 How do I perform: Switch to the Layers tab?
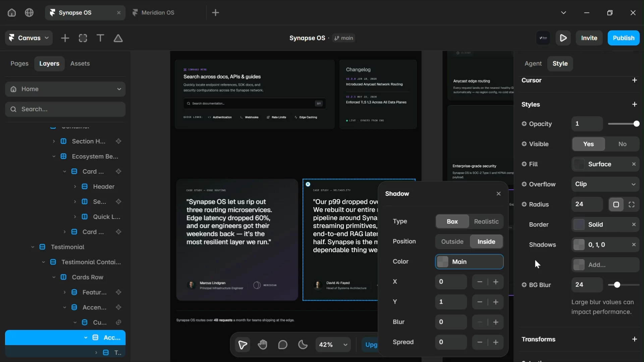[x=49, y=64]
